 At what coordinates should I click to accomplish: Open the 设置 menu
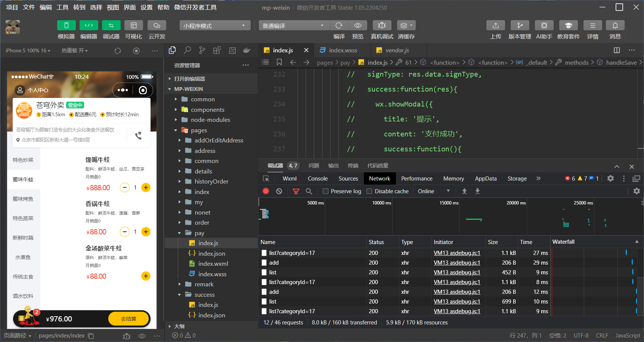pos(146,7)
